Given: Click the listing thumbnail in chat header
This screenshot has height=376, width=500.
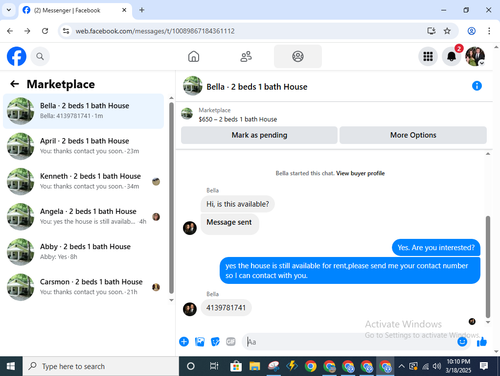Looking at the screenshot, I should tap(193, 86).
